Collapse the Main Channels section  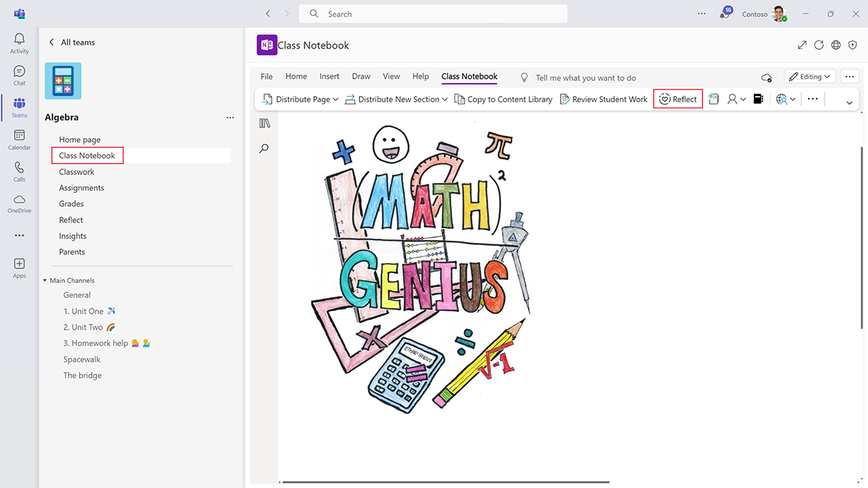(x=46, y=280)
